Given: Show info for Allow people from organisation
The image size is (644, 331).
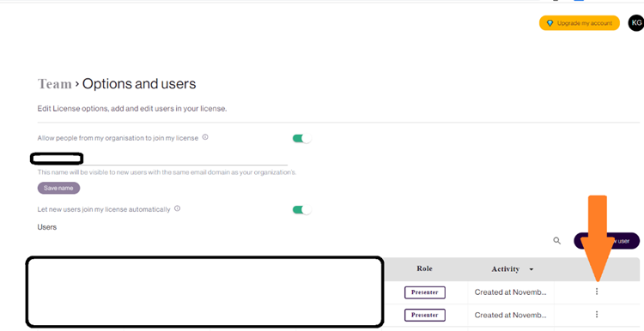Looking at the screenshot, I should coord(205,137).
